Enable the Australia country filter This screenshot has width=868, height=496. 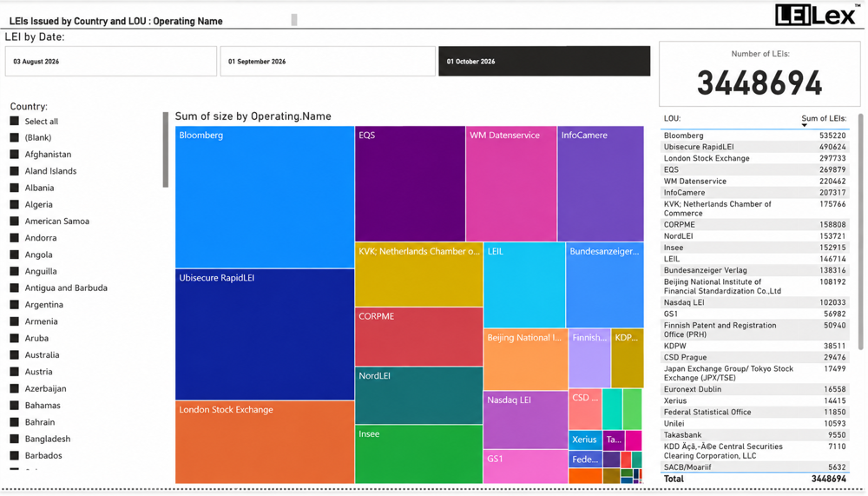[15, 354]
